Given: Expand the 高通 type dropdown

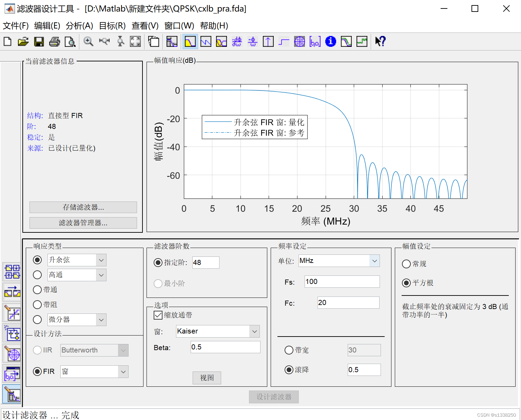Looking at the screenshot, I should (x=101, y=275).
